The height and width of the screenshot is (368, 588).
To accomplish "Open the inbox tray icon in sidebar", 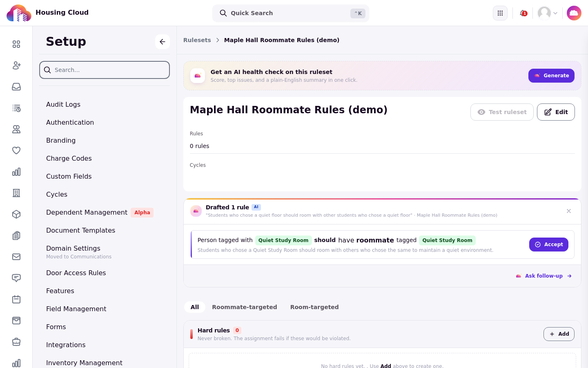I will coord(16,87).
